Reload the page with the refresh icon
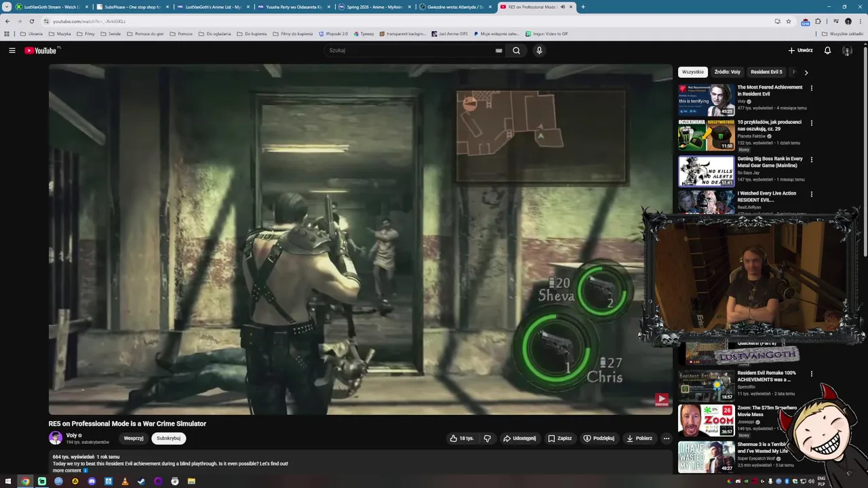868x488 pixels. pos(31,21)
